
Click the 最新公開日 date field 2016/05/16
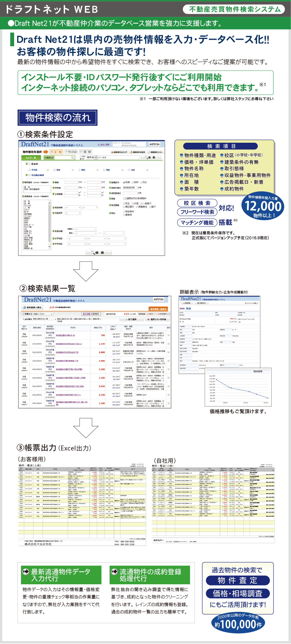click(130, 188)
